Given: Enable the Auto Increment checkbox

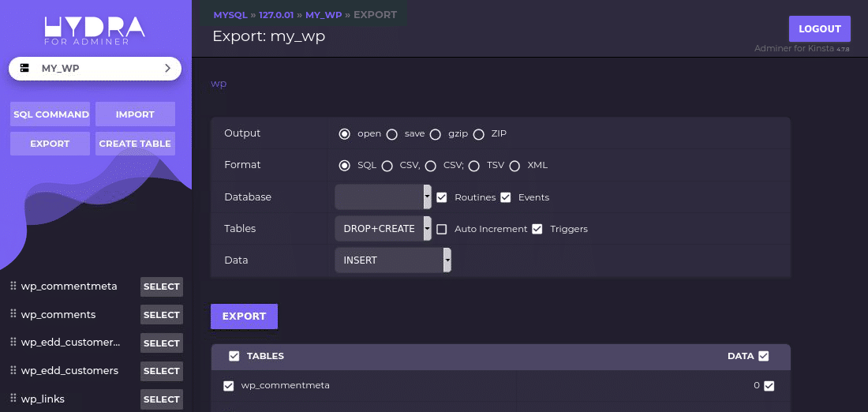Looking at the screenshot, I should 442,229.
